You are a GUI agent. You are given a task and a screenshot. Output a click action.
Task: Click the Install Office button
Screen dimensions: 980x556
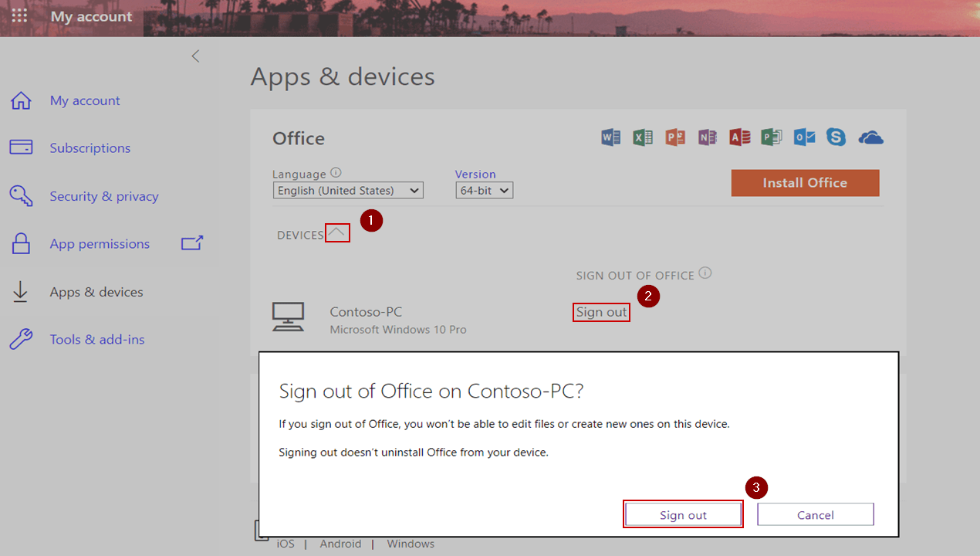click(805, 183)
